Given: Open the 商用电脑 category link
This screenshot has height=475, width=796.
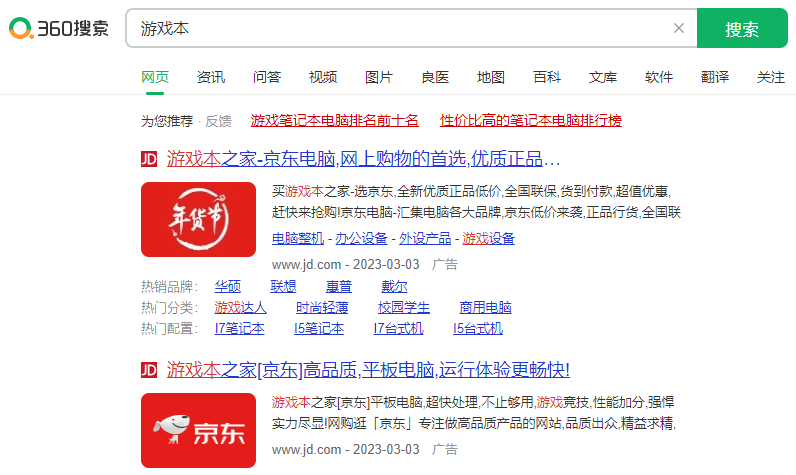Looking at the screenshot, I should [485, 307].
